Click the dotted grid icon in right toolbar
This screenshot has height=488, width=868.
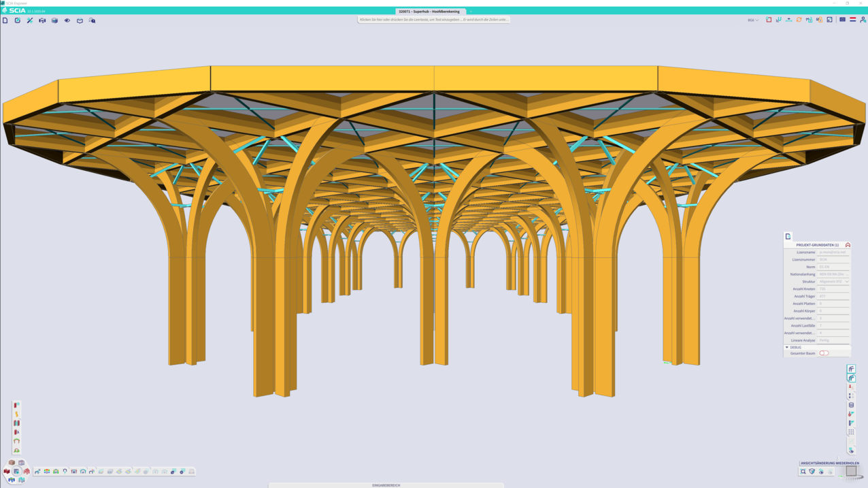pyautogui.click(x=851, y=432)
